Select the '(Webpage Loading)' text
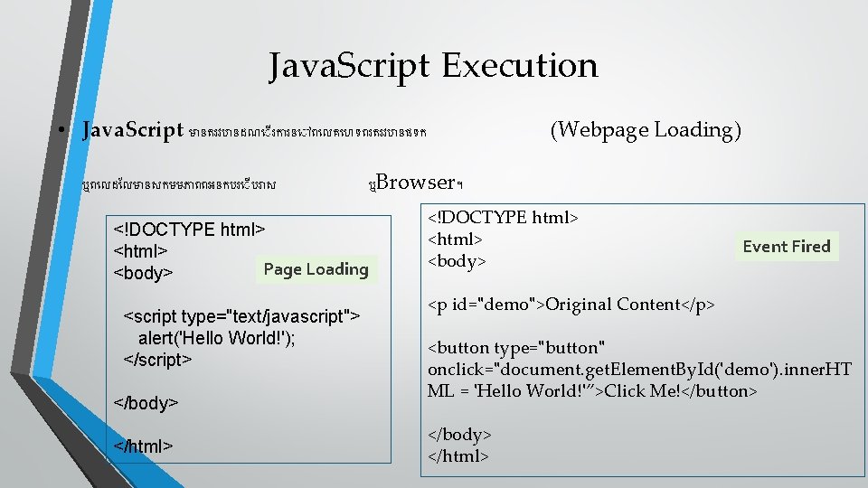This screenshot has height=488, width=868. coord(646,130)
